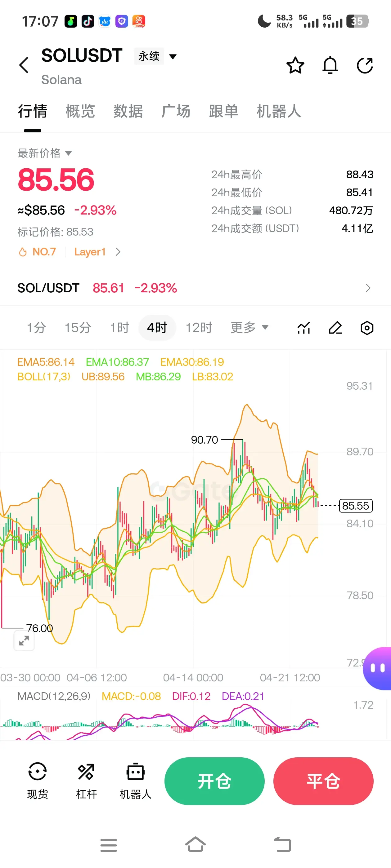Open chart indicators icon

(303, 328)
